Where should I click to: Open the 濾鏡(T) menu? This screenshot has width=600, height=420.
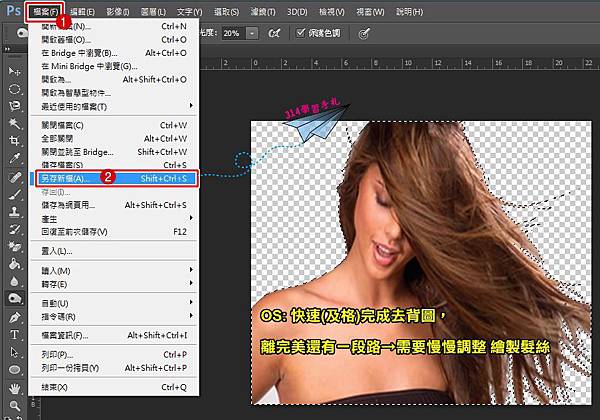point(263,12)
